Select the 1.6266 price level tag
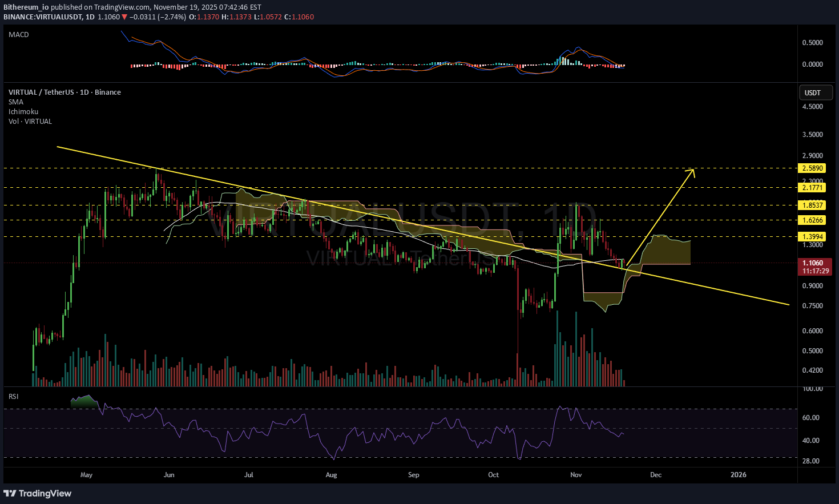Viewport: 839px width, 504px height. (812, 220)
